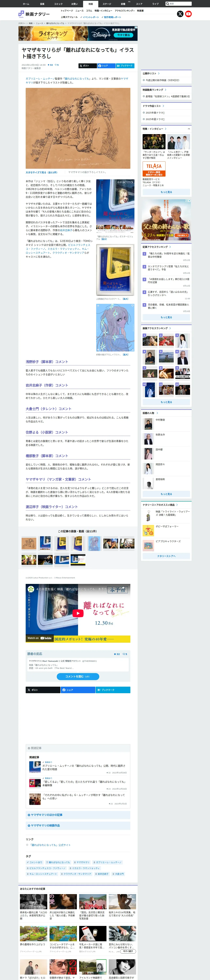Open the X (Twitter) icon in header
This screenshot has height=980, width=210.
coord(180,14)
